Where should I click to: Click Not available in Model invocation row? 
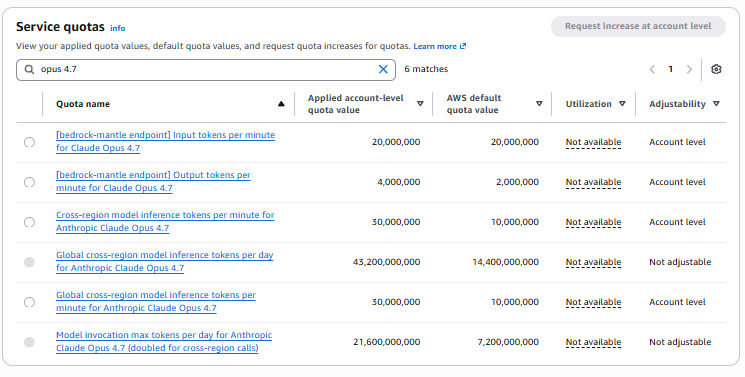tap(593, 342)
